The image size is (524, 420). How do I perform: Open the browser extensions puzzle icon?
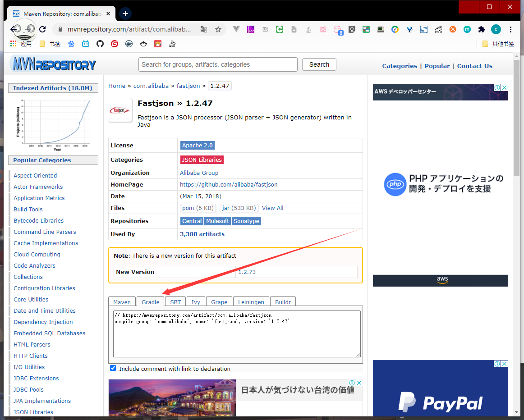coord(481,29)
